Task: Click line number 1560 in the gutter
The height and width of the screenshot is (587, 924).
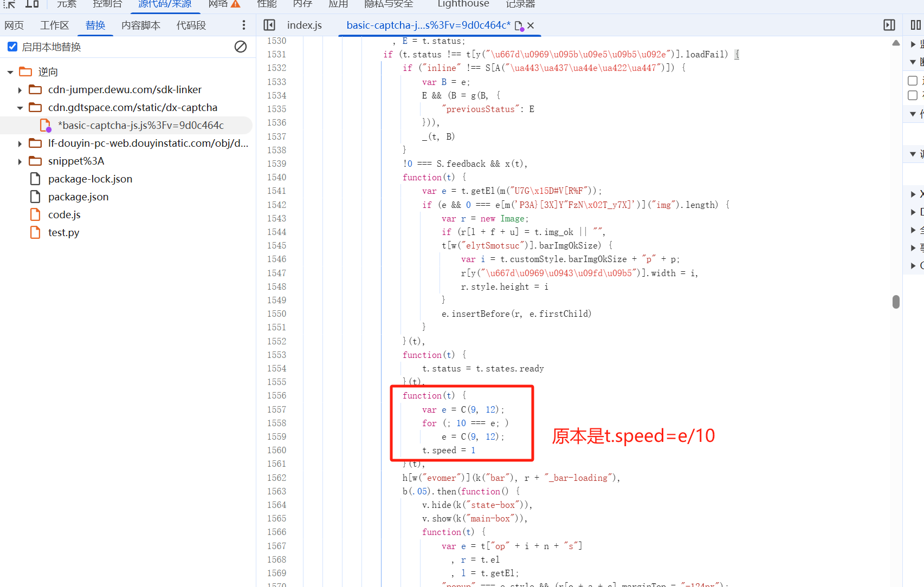Action: (x=276, y=451)
